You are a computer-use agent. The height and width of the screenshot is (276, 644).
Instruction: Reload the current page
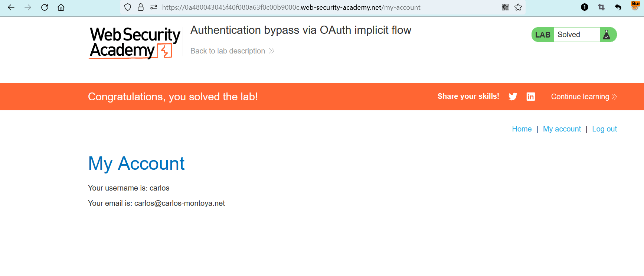pyautogui.click(x=45, y=7)
